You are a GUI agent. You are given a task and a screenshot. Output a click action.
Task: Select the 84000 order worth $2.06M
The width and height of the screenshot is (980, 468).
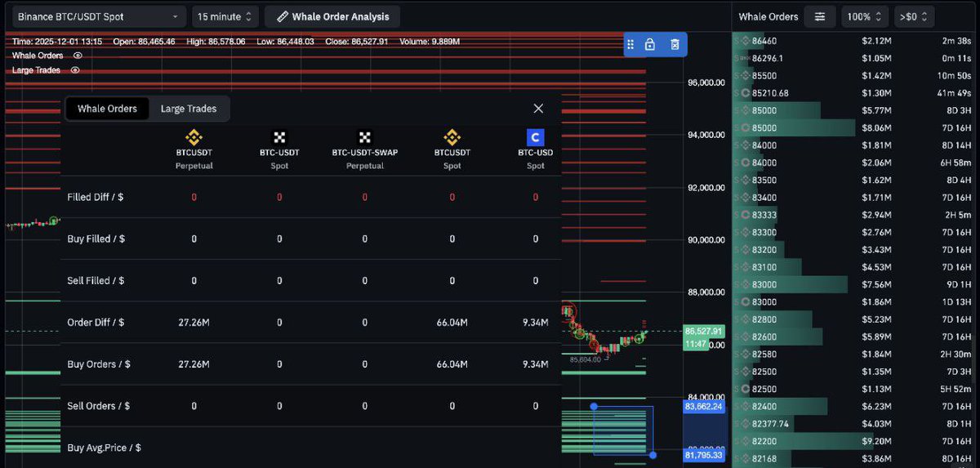pyautogui.click(x=855, y=163)
